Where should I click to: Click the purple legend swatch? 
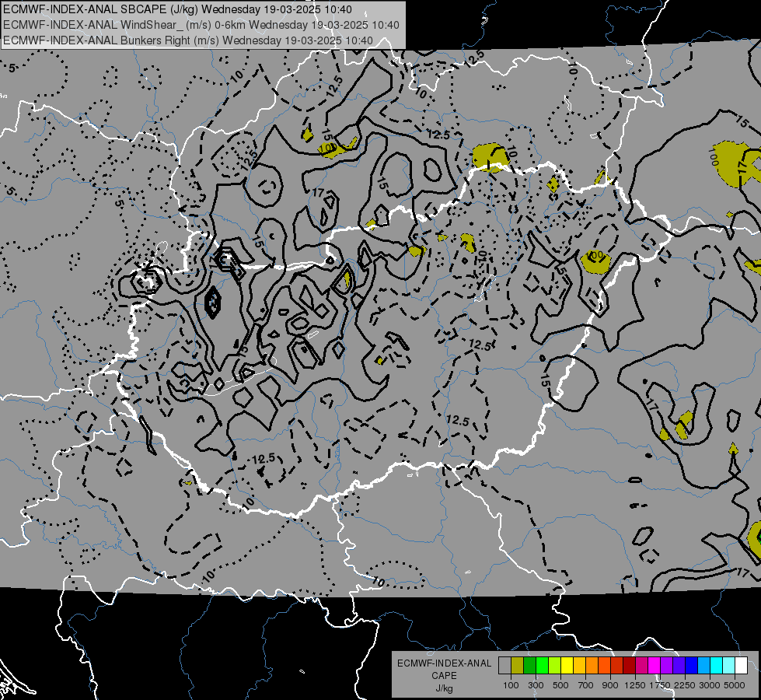tap(666, 666)
